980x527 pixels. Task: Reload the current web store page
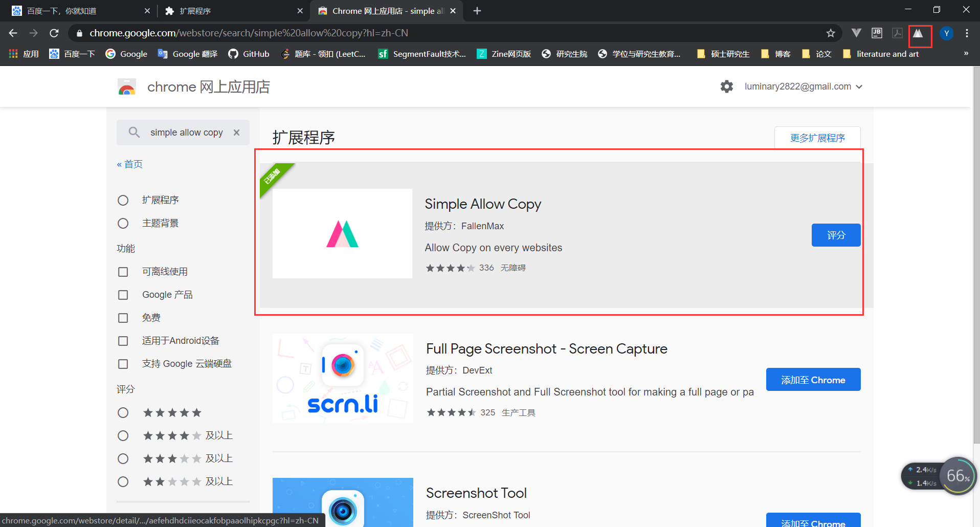tap(54, 33)
